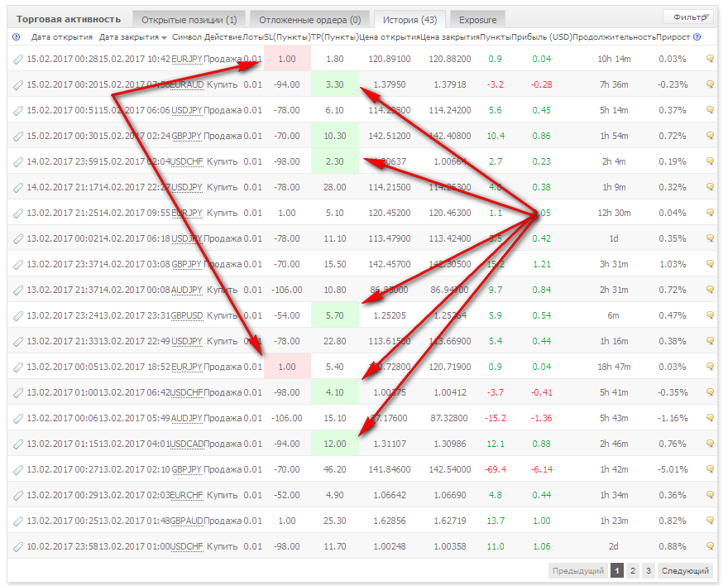
Task: Open the comment bubble of the 0.19% growth row
Action: pyautogui.click(x=710, y=161)
